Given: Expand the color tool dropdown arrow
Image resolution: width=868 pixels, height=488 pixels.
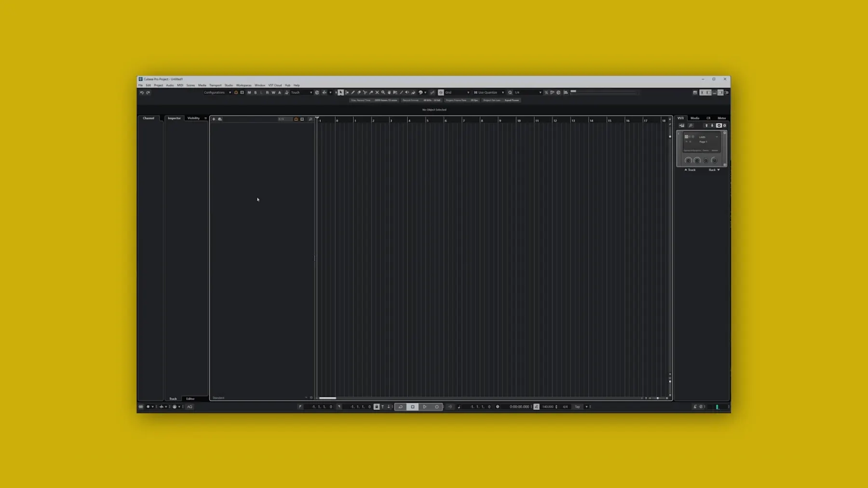Looking at the screenshot, I should click(x=425, y=92).
